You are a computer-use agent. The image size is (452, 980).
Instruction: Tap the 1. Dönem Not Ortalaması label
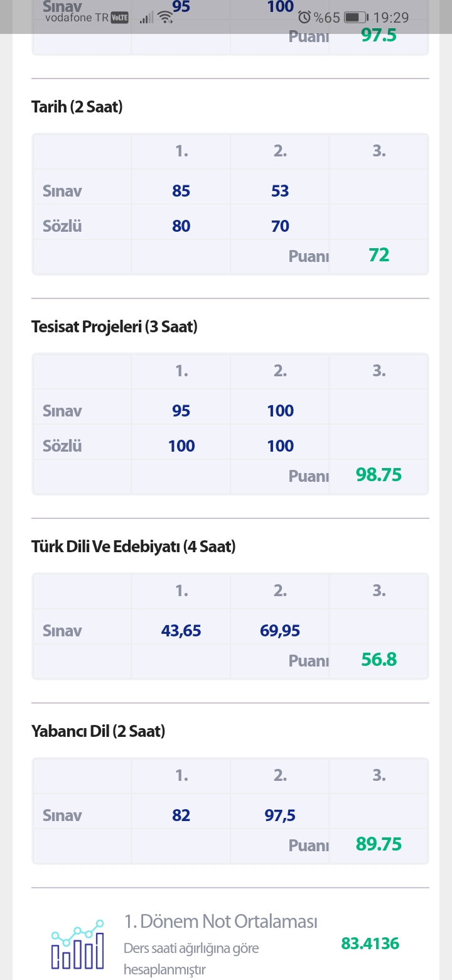point(221,922)
